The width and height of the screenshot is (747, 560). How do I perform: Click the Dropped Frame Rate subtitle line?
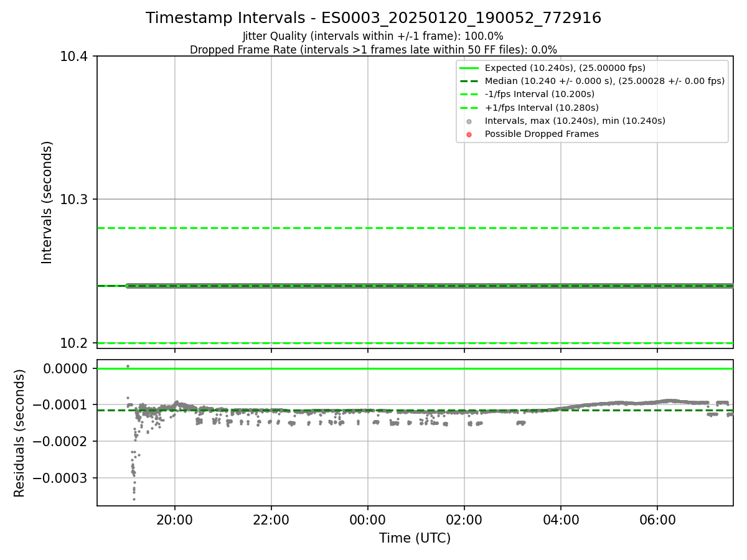coord(374,50)
